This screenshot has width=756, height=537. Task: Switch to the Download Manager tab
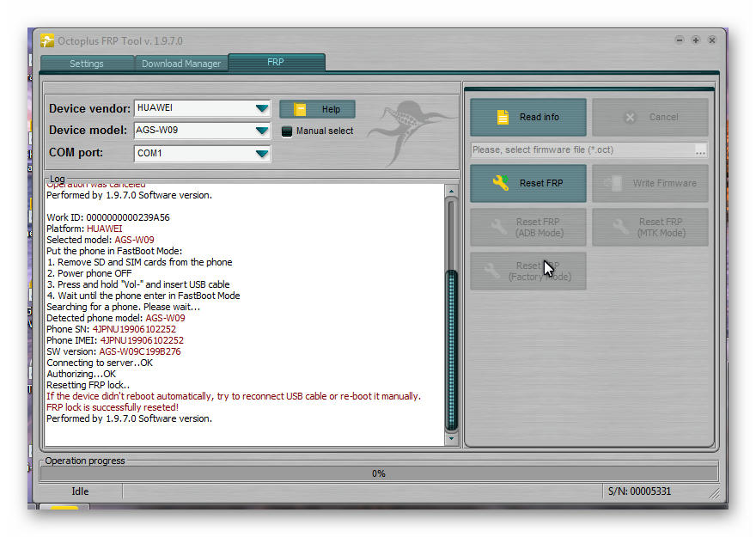[x=181, y=64]
